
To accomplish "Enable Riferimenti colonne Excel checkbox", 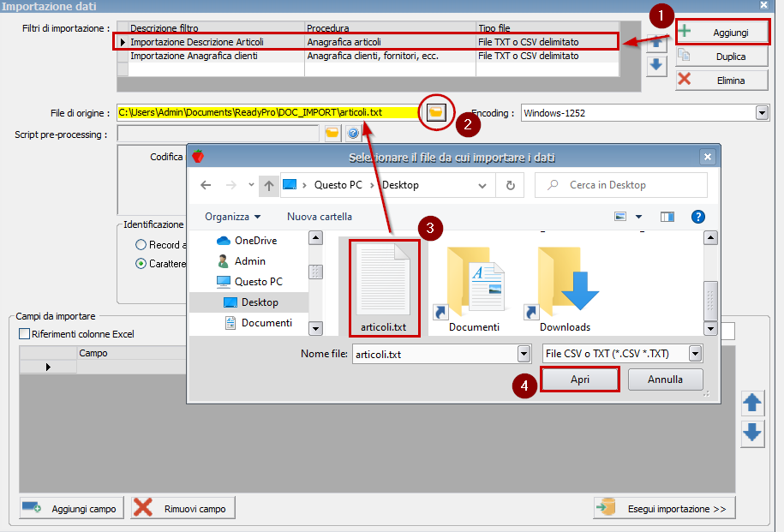I will pyautogui.click(x=25, y=334).
